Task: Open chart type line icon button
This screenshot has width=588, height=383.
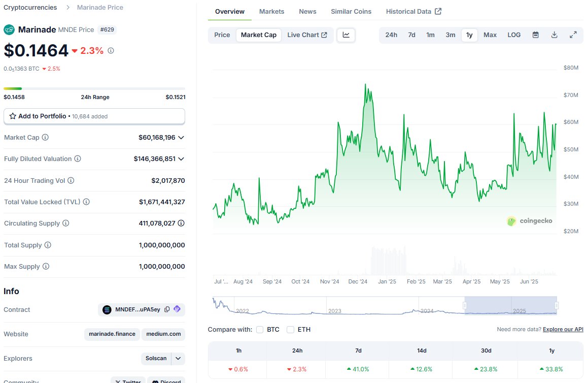Action: click(346, 35)
